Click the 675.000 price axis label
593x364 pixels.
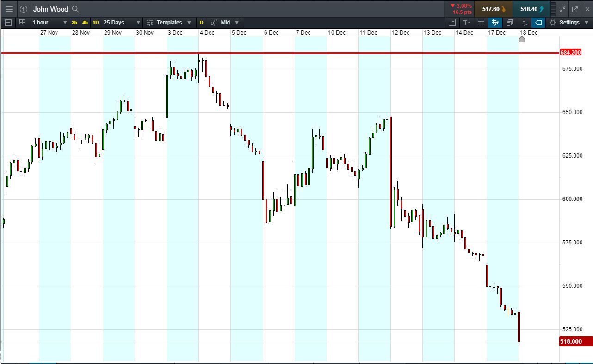tap(572, 69)
